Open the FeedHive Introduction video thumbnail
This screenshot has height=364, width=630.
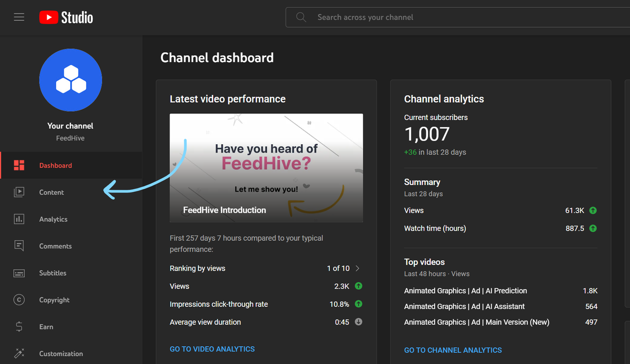[x=266, y=167]
